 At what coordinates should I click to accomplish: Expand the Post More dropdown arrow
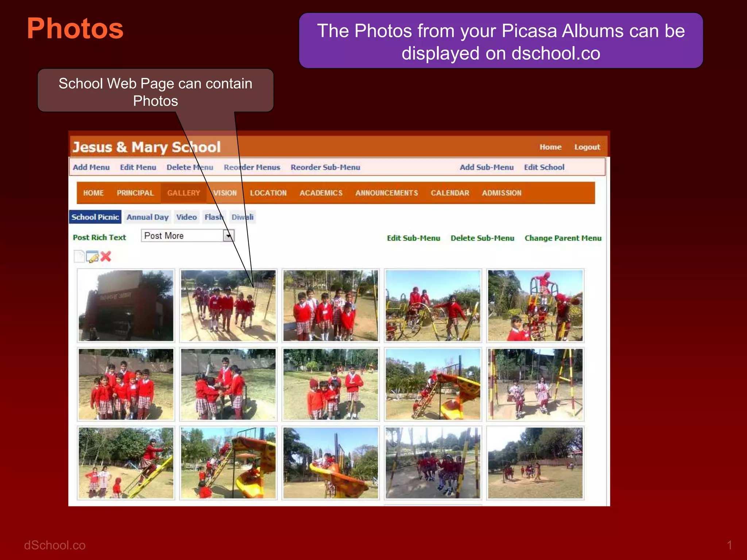[x=228, y=236]
